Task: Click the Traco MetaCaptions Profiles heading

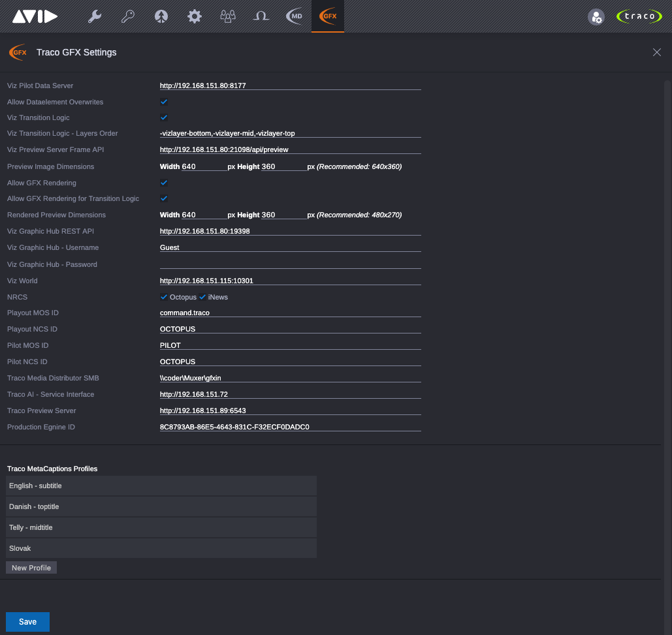Action: (52, 469)
